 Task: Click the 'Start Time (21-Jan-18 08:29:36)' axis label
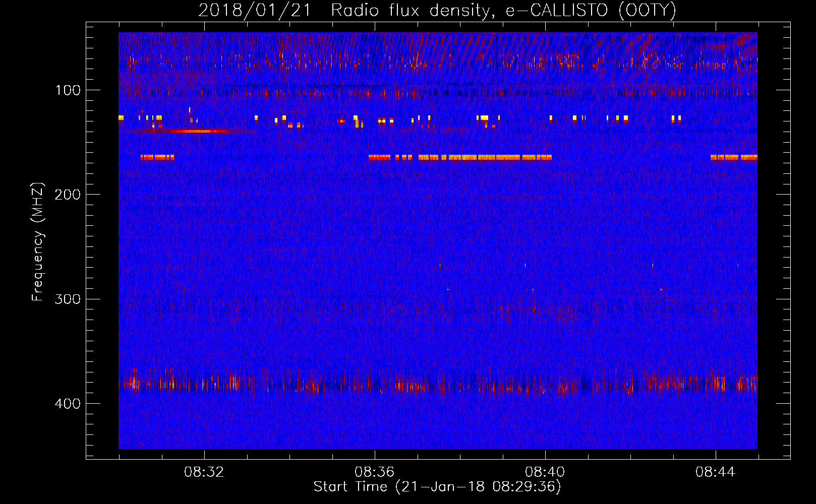tap(437, 487)
